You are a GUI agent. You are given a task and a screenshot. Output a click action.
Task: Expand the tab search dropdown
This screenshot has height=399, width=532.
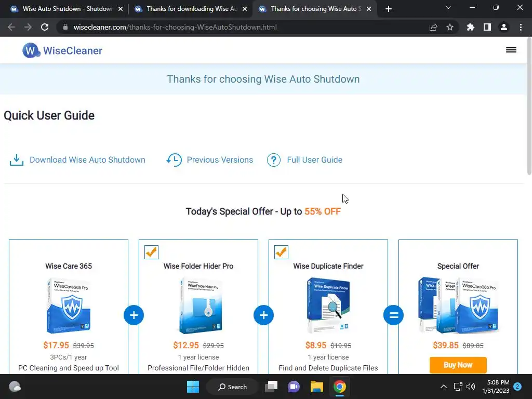click(448, 7)
